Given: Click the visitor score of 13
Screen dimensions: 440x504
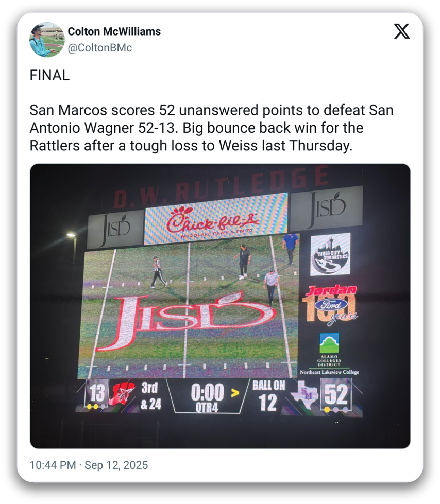Looking at the screenshot, I should 97,394.
